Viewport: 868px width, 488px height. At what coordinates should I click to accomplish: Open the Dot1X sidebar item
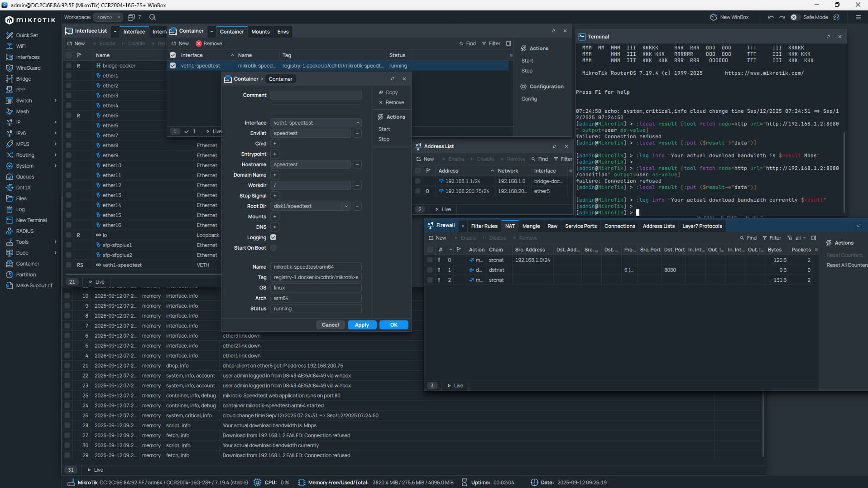tap(23, 188)
